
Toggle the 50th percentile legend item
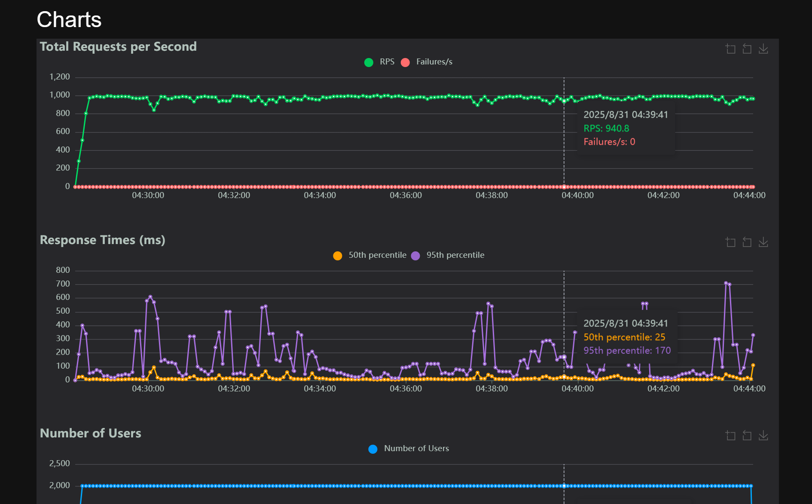[370, 255]
